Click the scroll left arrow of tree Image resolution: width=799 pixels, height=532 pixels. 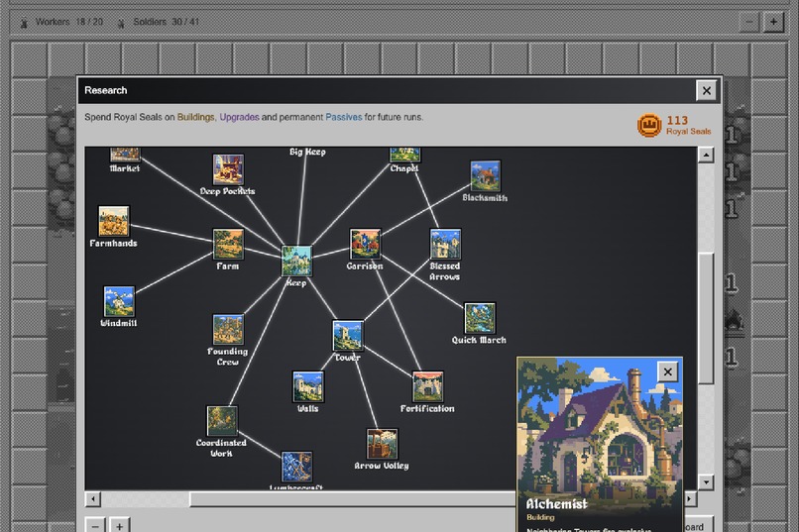click(x=93, y=499)
